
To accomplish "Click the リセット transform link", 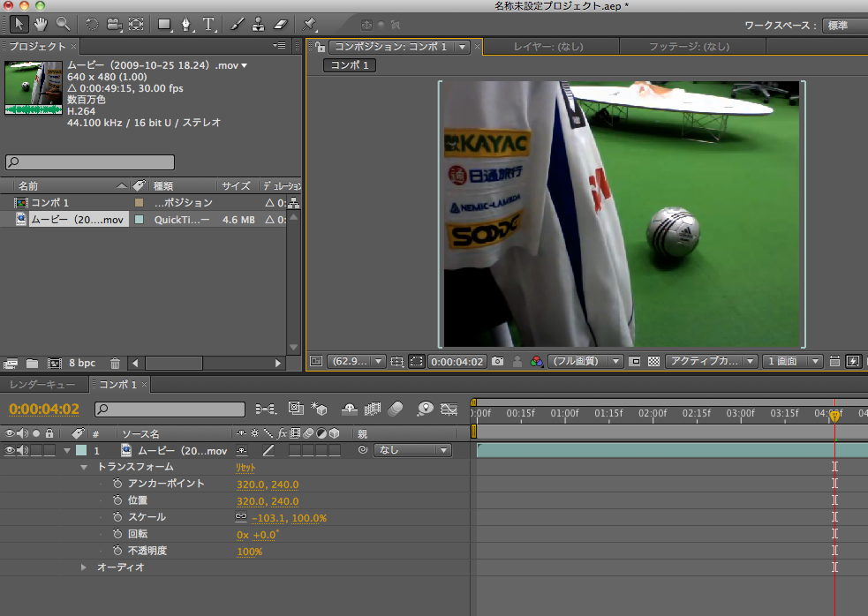I will click(245, 468).
